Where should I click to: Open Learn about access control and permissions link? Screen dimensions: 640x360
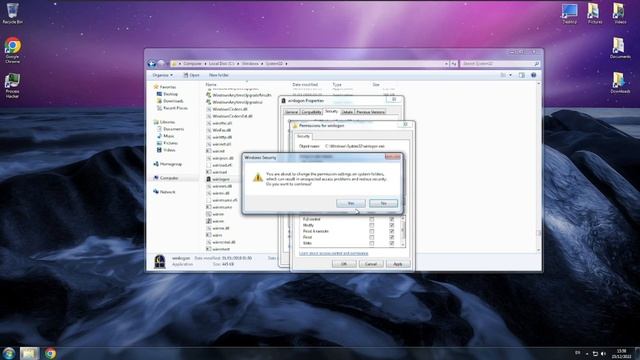tap(333, 253)
